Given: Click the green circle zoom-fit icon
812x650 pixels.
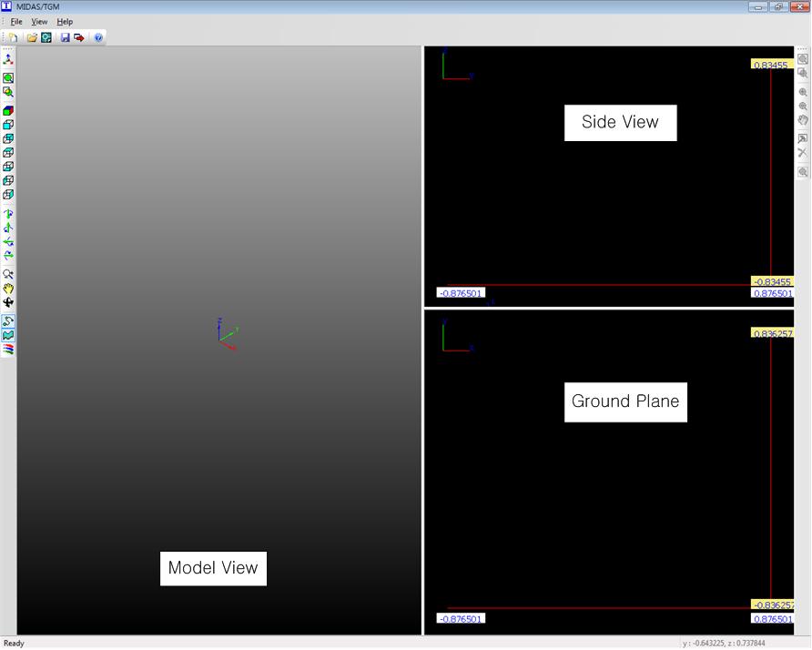Looking at the screenshot, I should [x=8, y=78].
